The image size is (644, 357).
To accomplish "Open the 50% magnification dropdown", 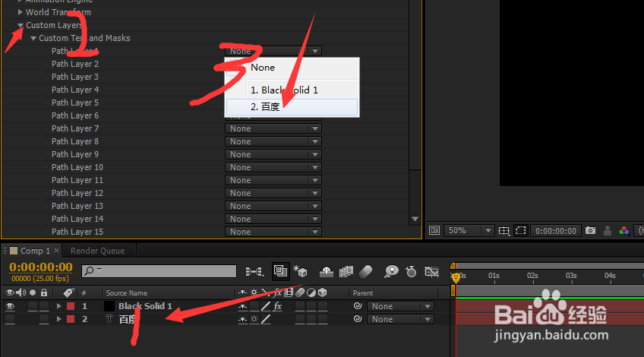I will pos(469,230).
